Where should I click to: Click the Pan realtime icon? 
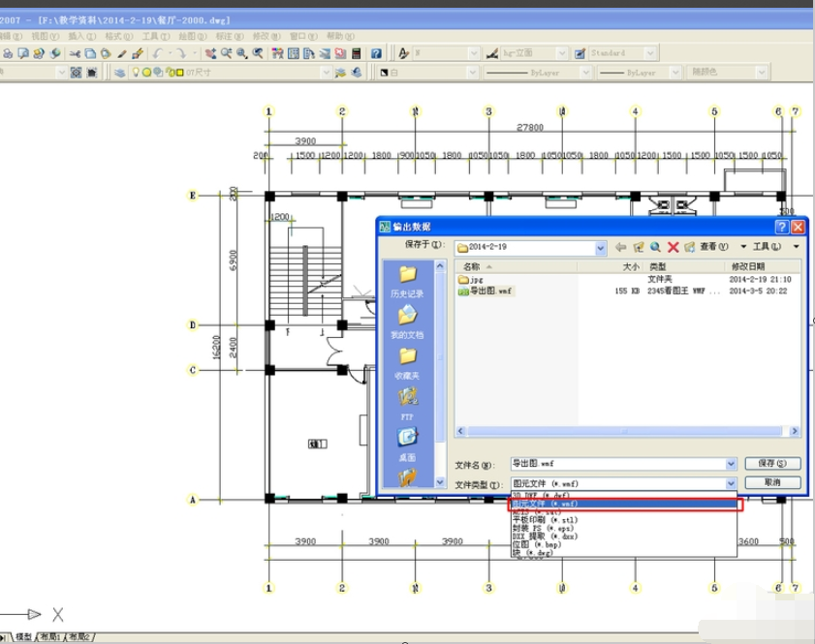[x=210, y=53]
